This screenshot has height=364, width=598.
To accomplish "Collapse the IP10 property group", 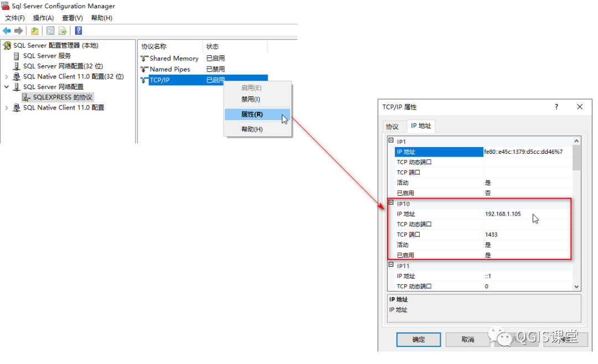I will [391, 203].
